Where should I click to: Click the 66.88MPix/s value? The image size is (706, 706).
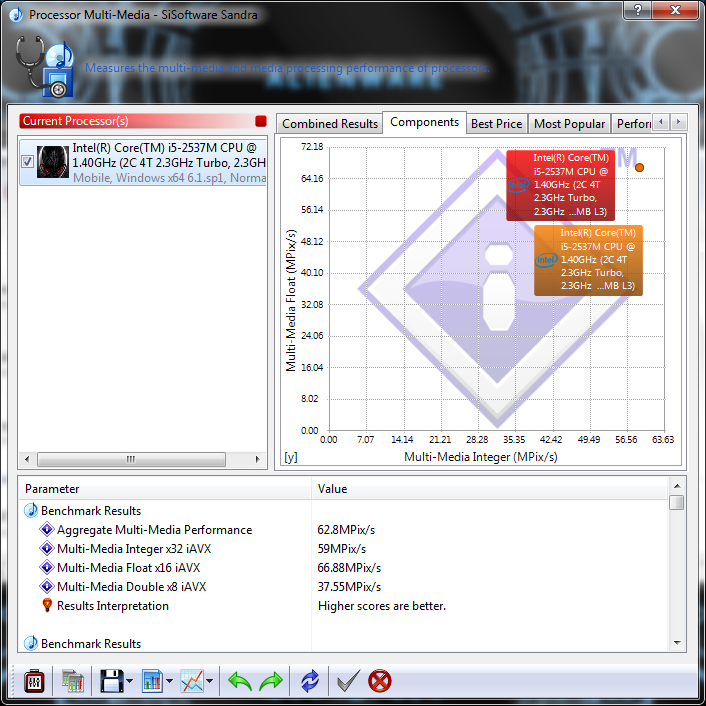point(349,568)
